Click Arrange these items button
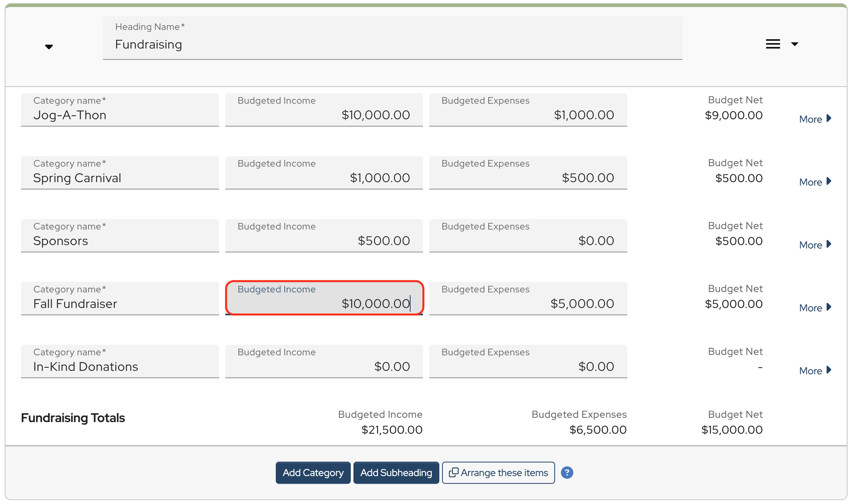 [498, 473]
